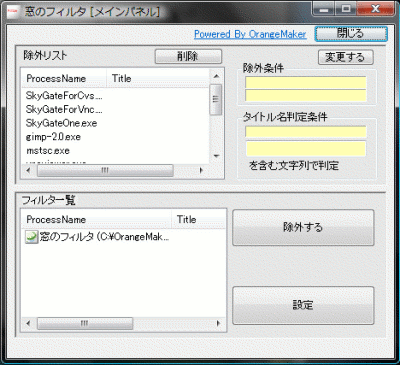Select SkyGateForCvs... in exclusion list

tap(64, 96)
